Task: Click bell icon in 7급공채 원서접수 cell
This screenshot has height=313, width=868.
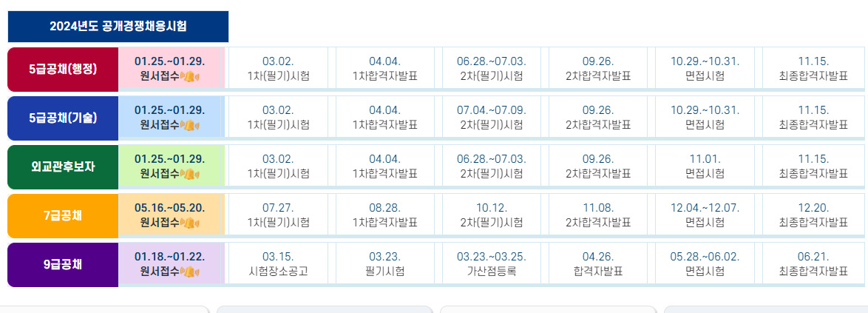Action: pyautogui.click(x=190, y=223)
